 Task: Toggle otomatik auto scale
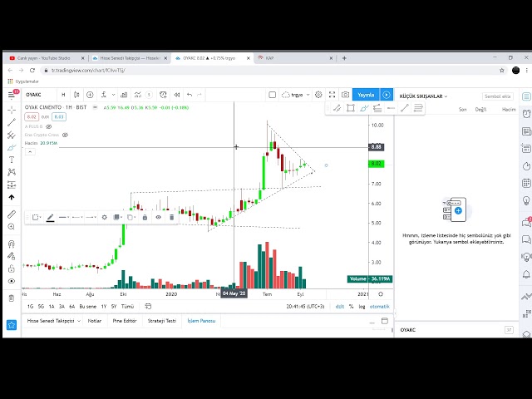[x=380, y=307]
